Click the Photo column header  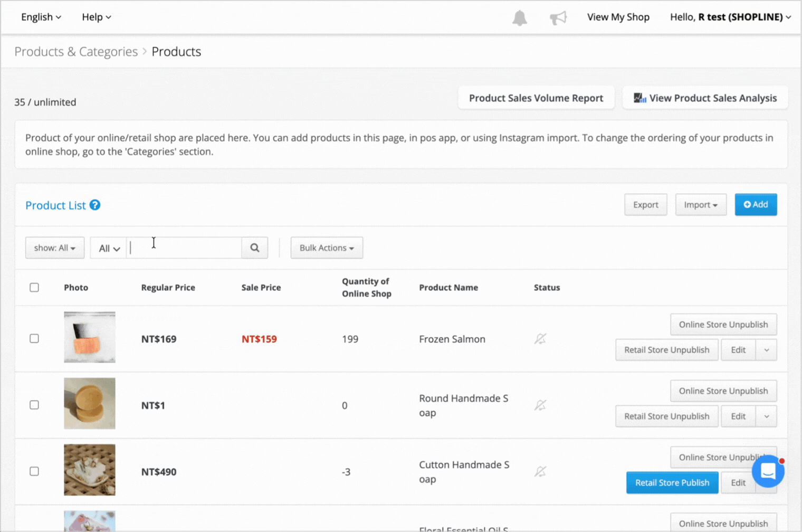(x=76, y=288)
